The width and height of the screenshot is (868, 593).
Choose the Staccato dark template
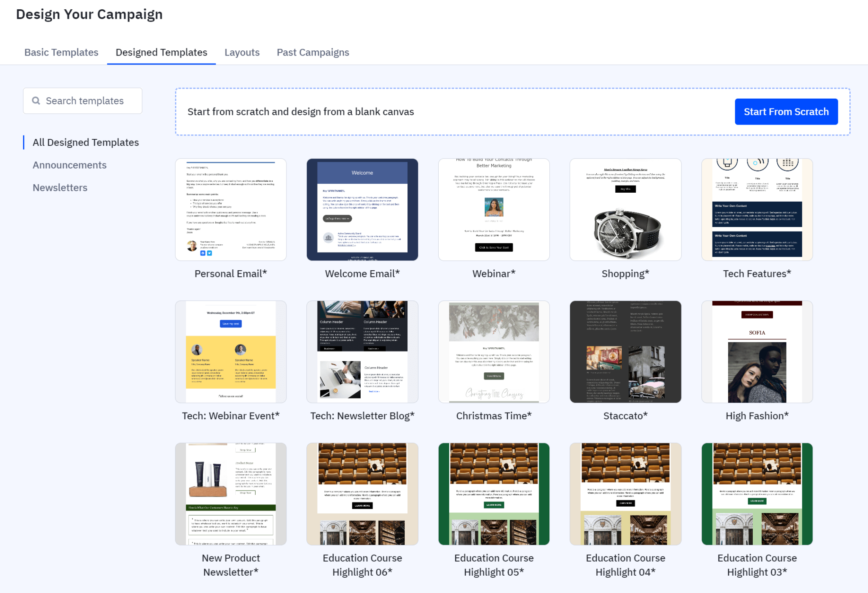[625, 352]
